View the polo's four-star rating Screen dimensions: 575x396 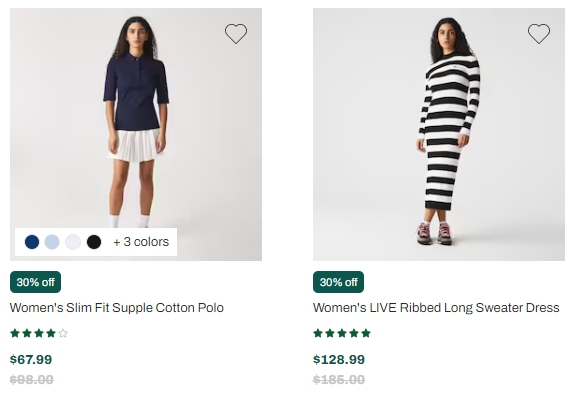pyautogui.click(x=39, y=333)
